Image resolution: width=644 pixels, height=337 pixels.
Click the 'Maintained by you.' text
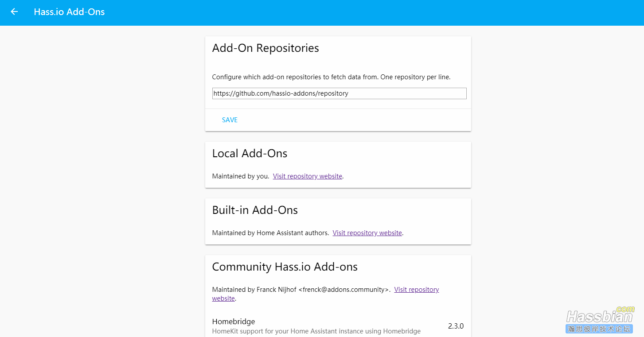pyautogui.click(x=241, y=176)
